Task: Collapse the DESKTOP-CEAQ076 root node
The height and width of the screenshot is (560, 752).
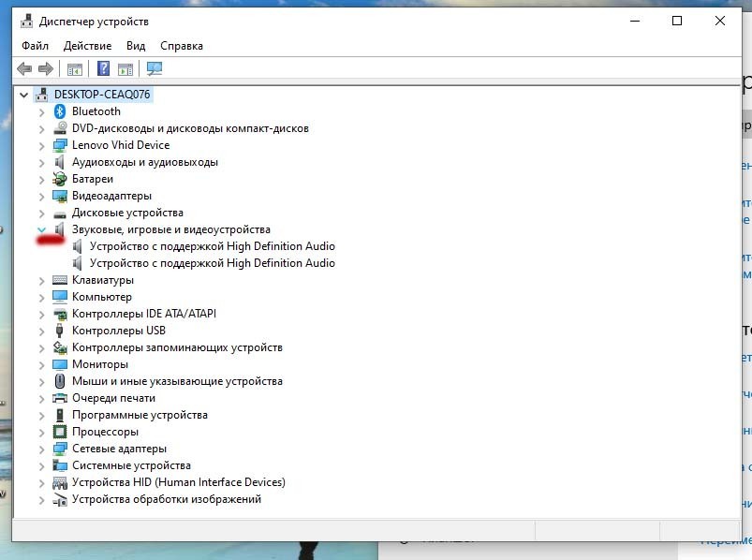Action: point(24,95)
